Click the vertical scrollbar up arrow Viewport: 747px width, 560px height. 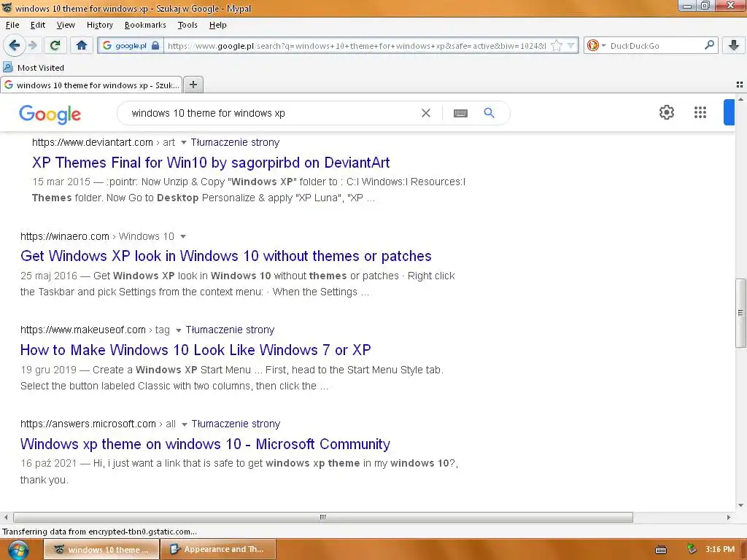pyautogui.click(x=740, y=99)
